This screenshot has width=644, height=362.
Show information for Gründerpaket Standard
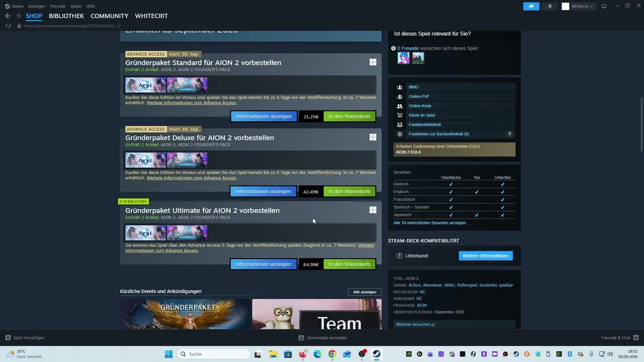264,116
